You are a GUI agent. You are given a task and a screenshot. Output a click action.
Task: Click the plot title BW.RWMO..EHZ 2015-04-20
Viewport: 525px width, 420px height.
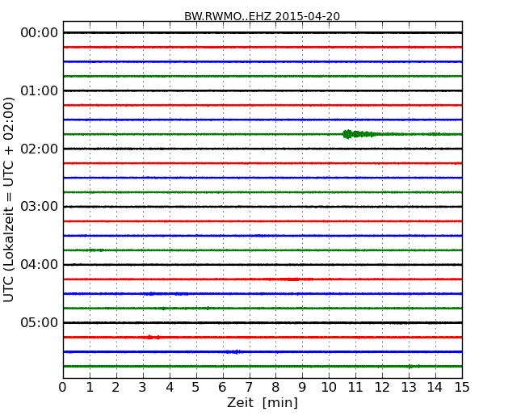(x=262, y=16)
